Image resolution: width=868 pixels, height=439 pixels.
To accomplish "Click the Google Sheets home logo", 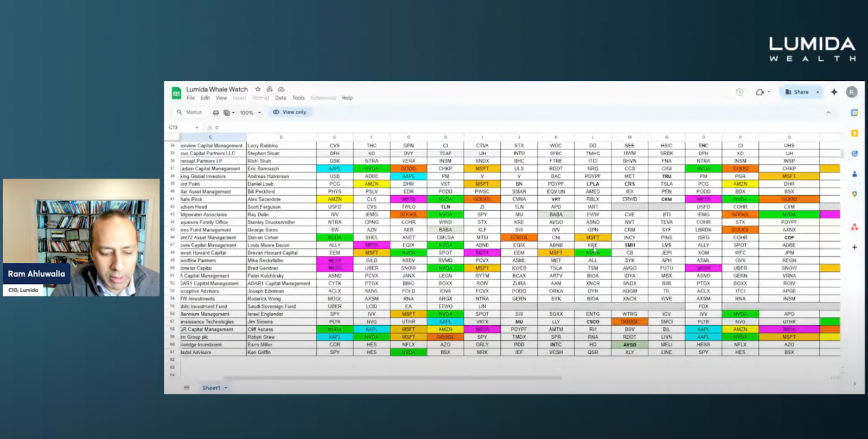I will (176, 93).
